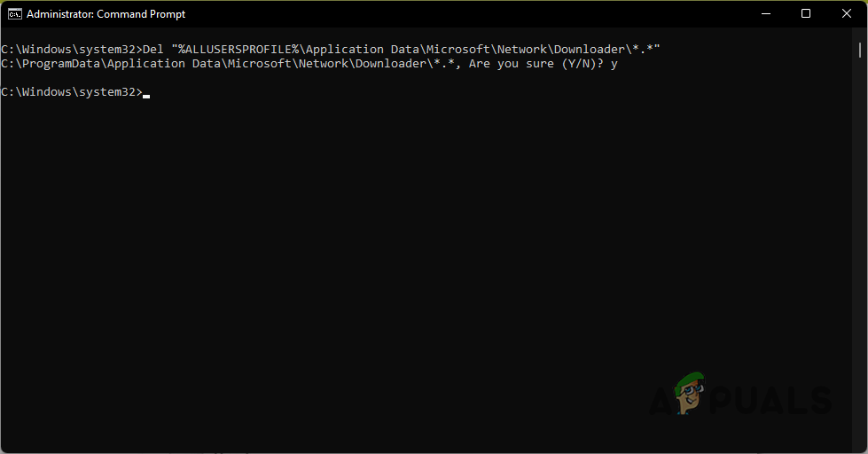Screen dimensions: 868x454
Task: Click the first C:\Windows\system32> prompt
Action: (71, 50)
